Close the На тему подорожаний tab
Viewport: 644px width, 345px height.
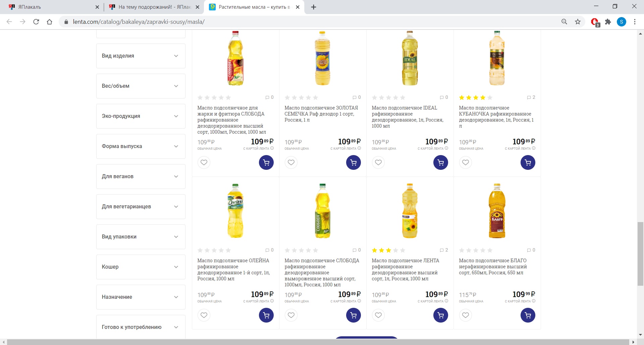pos(198,7)
